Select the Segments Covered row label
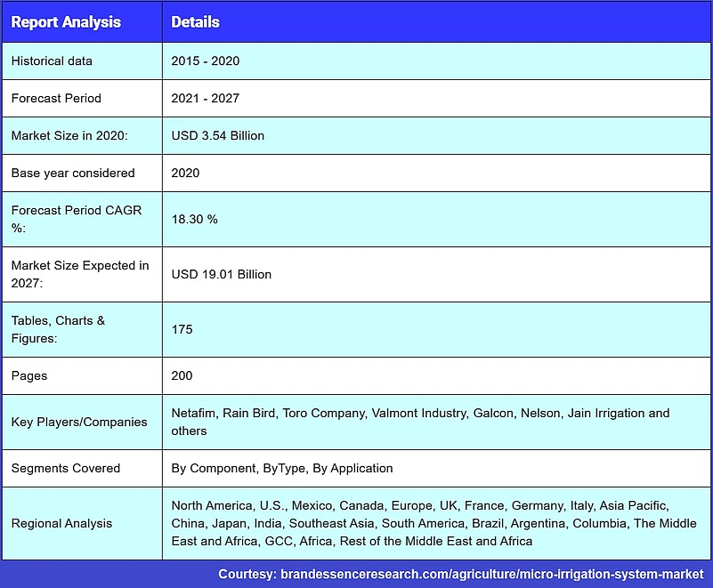This screenshot has height=588, width=713. pyautogui.click(x=66, y=468)
